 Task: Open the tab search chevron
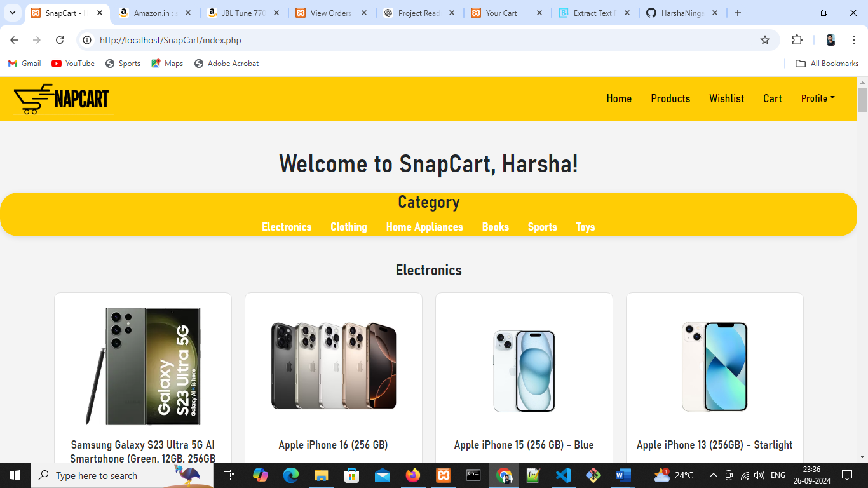pyautogui.click(x=13, y=13)
